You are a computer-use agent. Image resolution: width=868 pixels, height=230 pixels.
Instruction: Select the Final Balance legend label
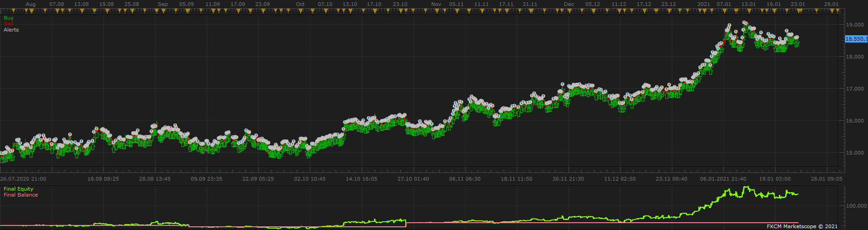(21, 195)
